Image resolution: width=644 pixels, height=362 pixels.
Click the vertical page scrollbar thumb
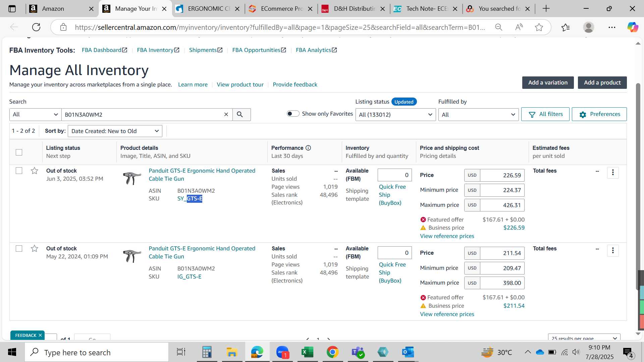pos(638,186)
